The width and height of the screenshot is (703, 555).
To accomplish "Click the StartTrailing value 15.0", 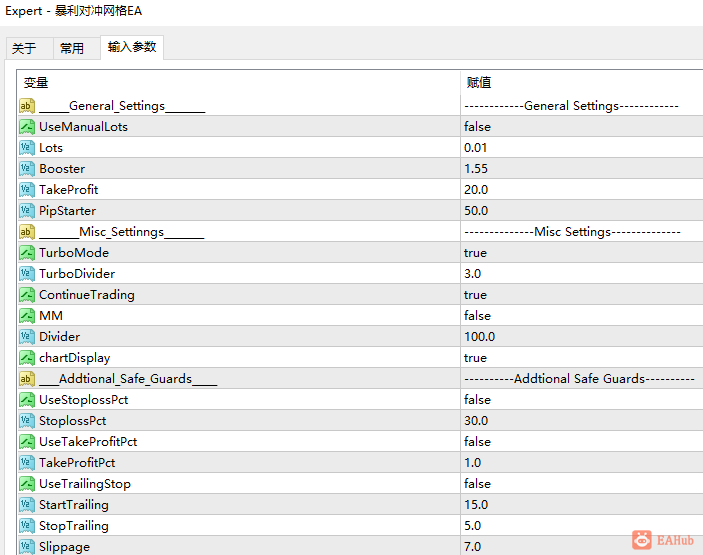I will (x=476, y=505).
